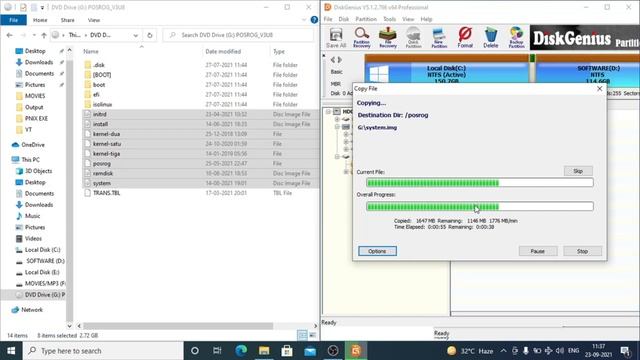Image resolution: width=640 pixels, height=360 pixels.
Task: Stop the file copy
Action: (x=582, y=251)
